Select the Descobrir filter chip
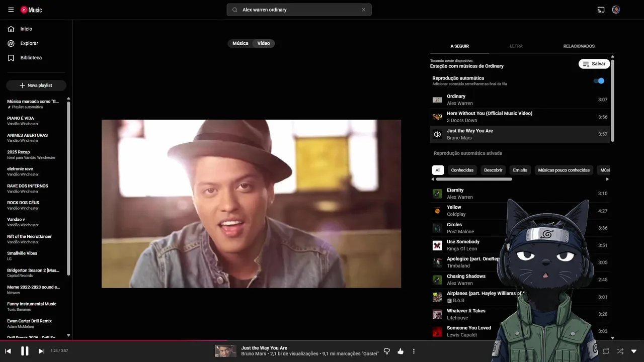This screenshot has width=644, height=362. (493, 170)
